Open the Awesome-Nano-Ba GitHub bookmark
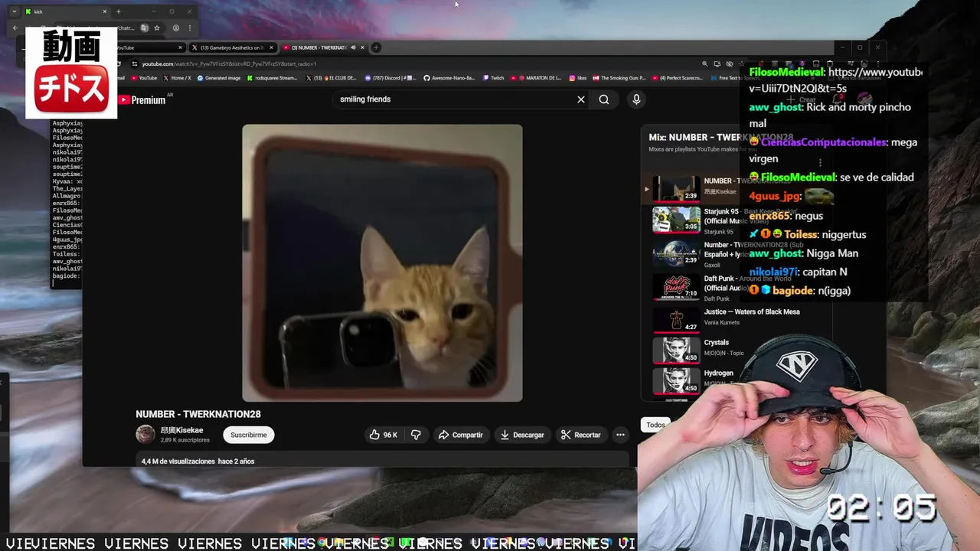The image size is (980, 551). click(x=449, y=77)
